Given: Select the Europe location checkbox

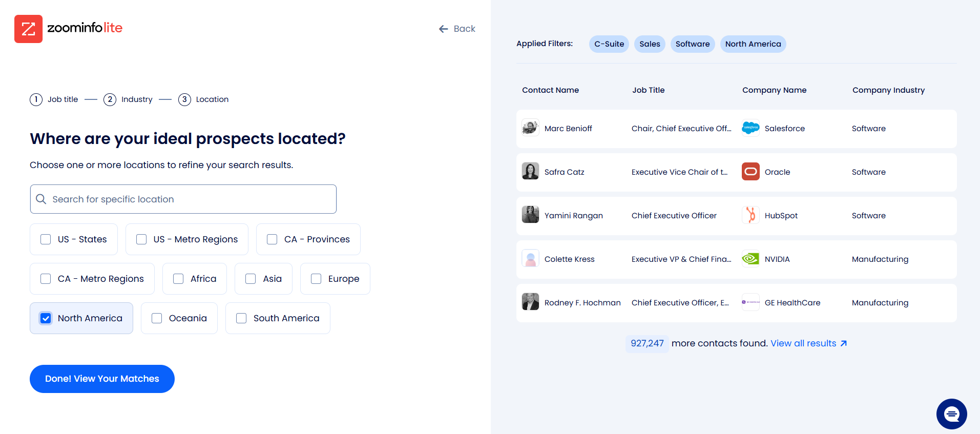Looking at the screenshot, I should 316,279.
